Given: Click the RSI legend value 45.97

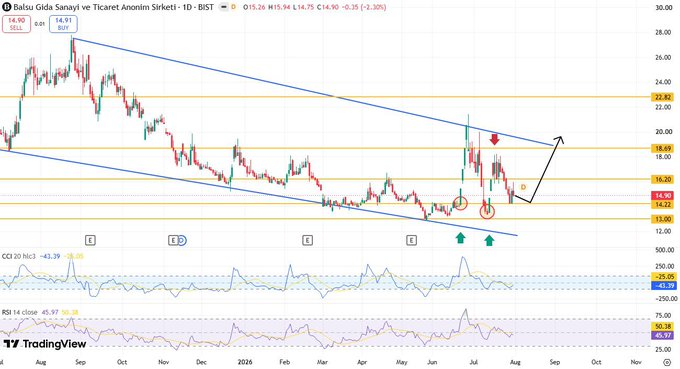Looking at the screenshot, I should tap(49, 312).
